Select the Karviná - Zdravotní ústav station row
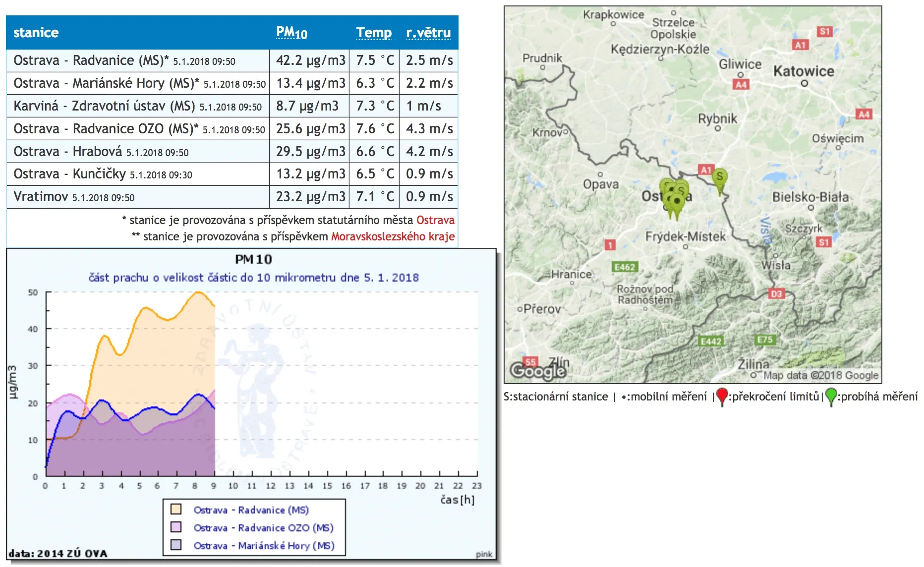Viewport: 924px width, 567px height. click(137, 106)
